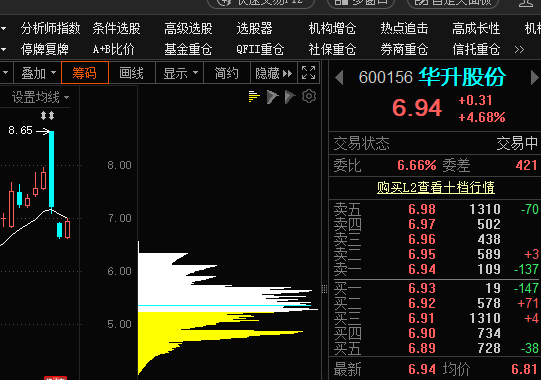This screenshot has height=380, width=541.
Task: Go to next stock with right arrow
Action: tap(534, 78)
